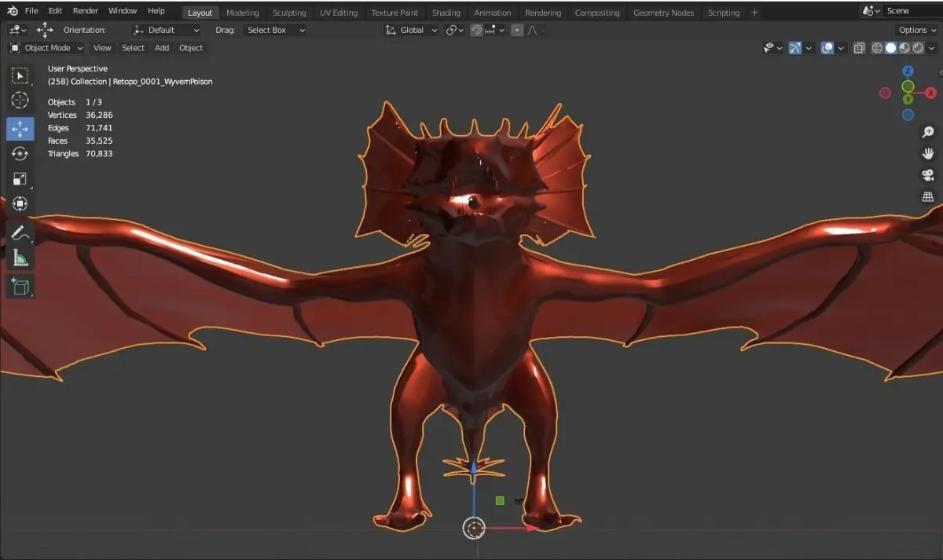Screen dimensions: 943x560
Task: Click the white circle at the move gizmo center
Action: 474,528
